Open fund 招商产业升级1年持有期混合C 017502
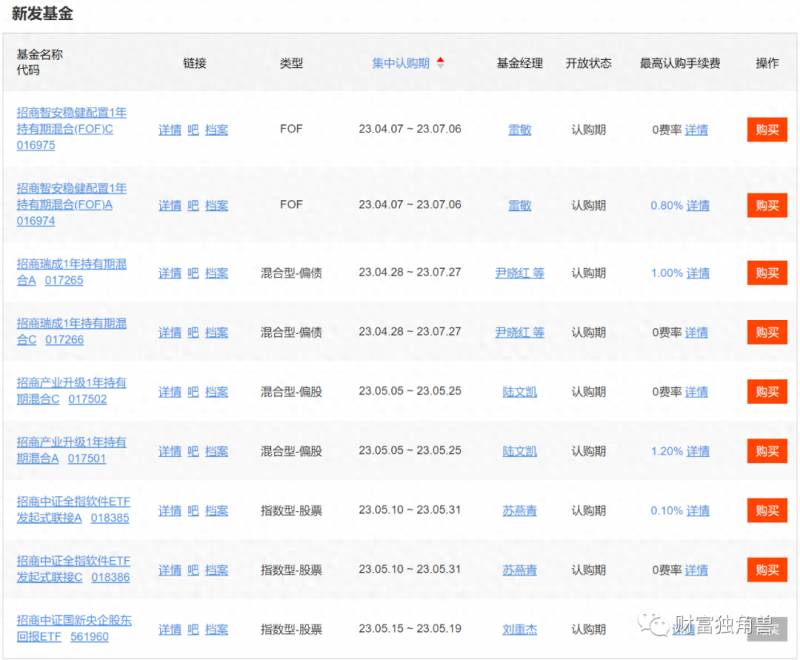Viewport: 800px width, 660px height. pos(71,391)
